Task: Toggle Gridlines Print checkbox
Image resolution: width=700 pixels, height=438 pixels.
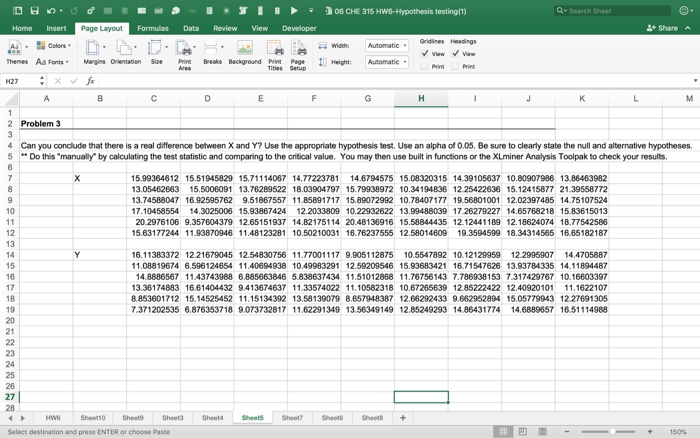Action: pos(424,66)
